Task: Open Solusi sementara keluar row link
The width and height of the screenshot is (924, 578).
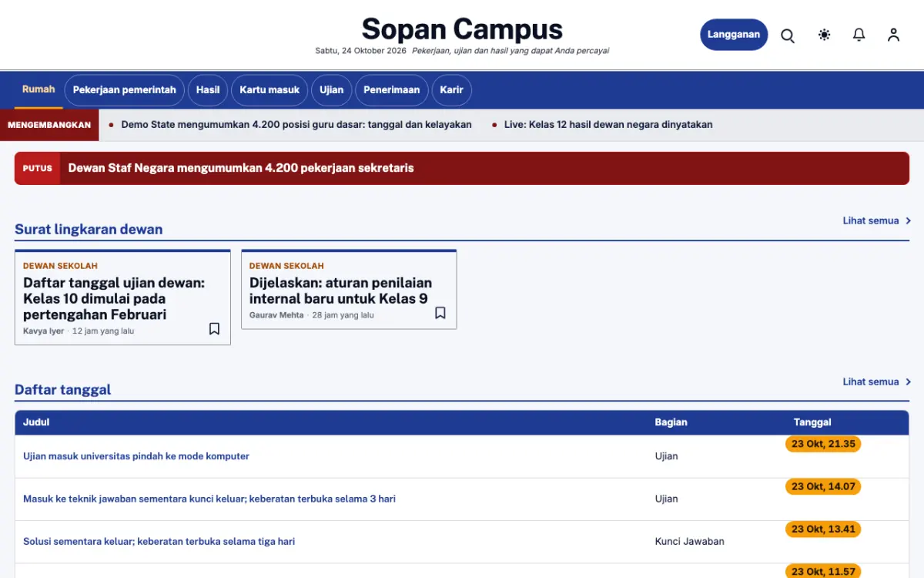Action: click(159, 541)
